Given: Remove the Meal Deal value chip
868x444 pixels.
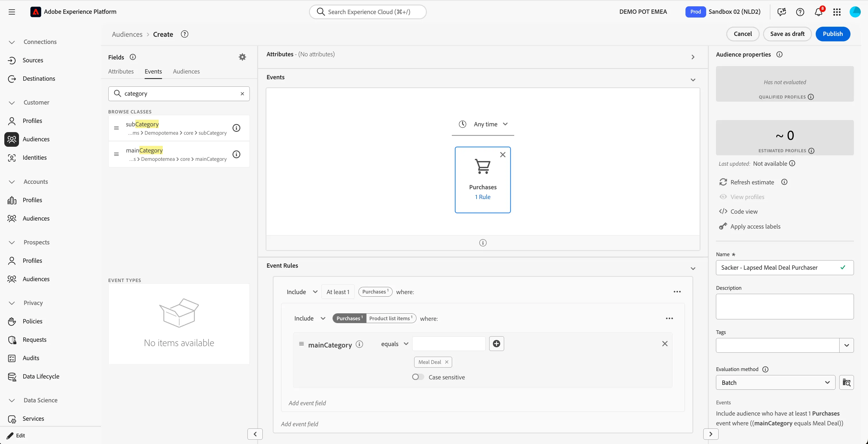Looking at the screenshot, I should tap(446, 362).
